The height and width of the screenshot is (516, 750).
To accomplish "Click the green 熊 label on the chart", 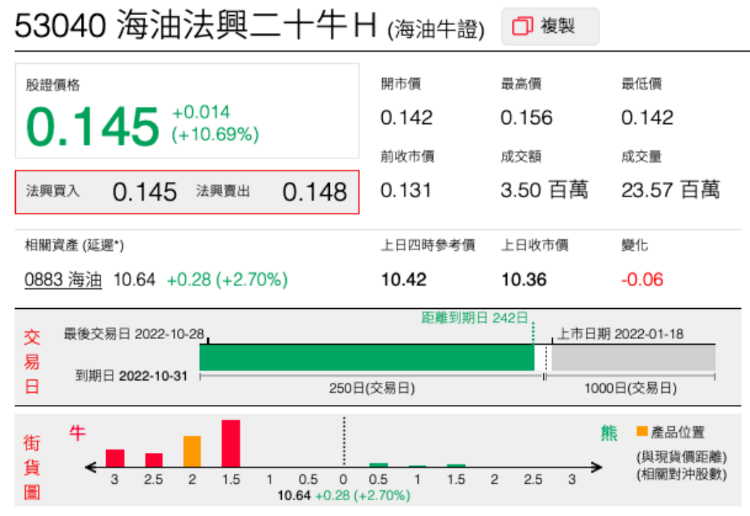I will pos(609,433).
